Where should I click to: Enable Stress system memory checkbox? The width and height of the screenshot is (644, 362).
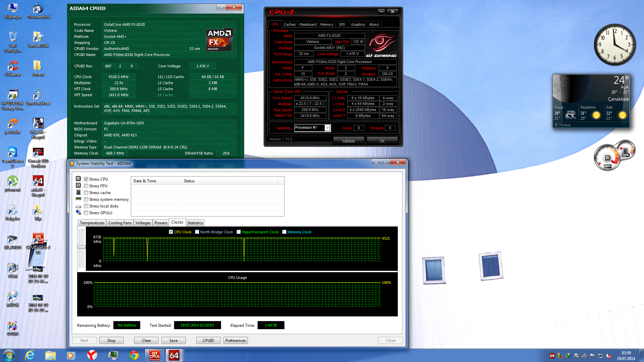click(86, 199)
